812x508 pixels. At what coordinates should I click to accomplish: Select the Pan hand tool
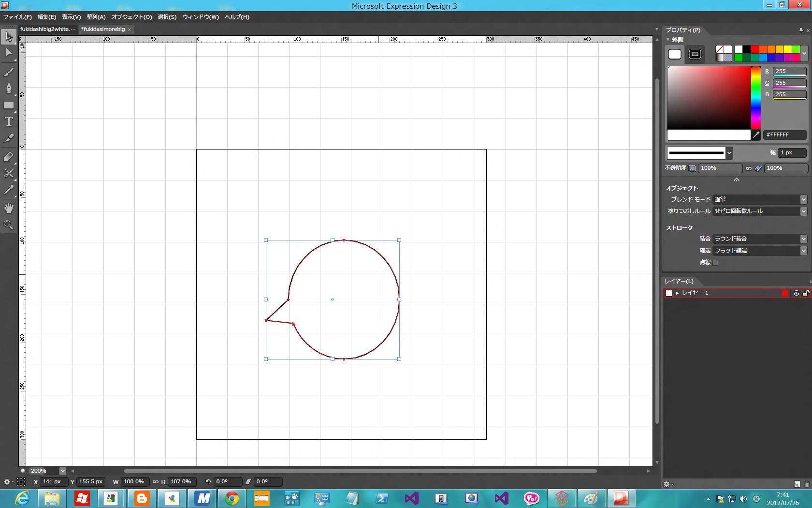[9, 208]
